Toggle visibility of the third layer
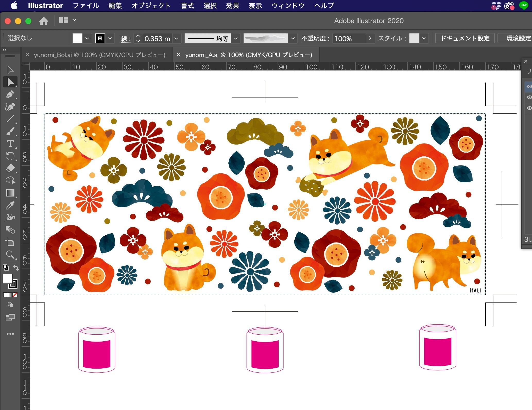Viewport: 532px width, 410px height. [529, 108]
